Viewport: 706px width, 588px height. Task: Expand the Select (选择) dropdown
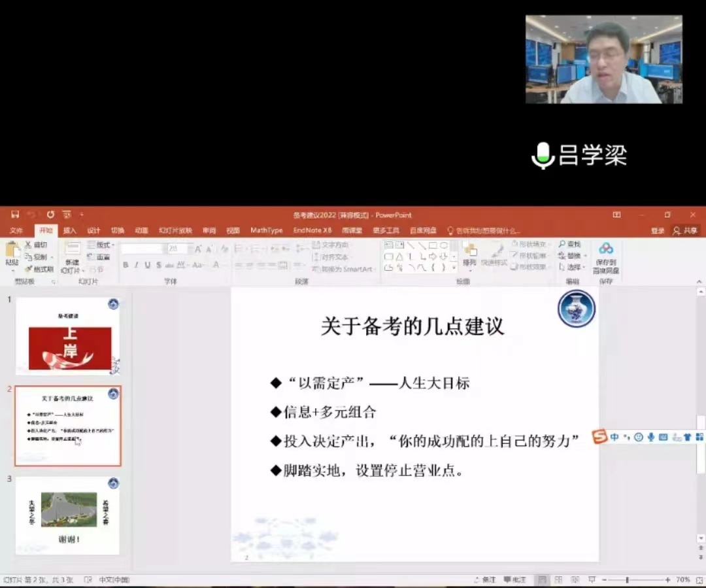point(575,267)
